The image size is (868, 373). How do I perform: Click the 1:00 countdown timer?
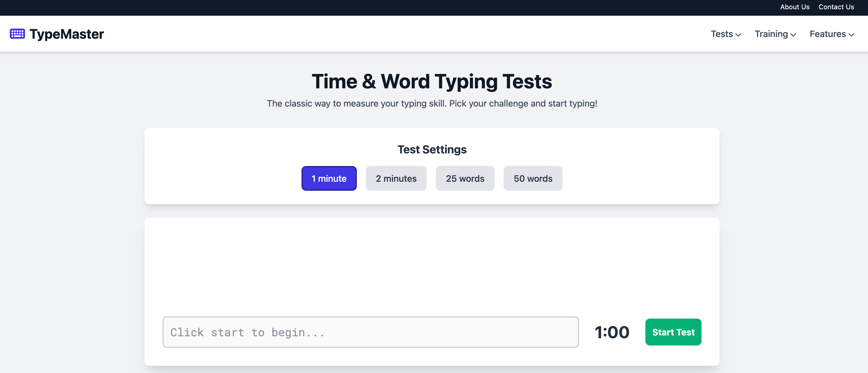[x=613, y=332]
